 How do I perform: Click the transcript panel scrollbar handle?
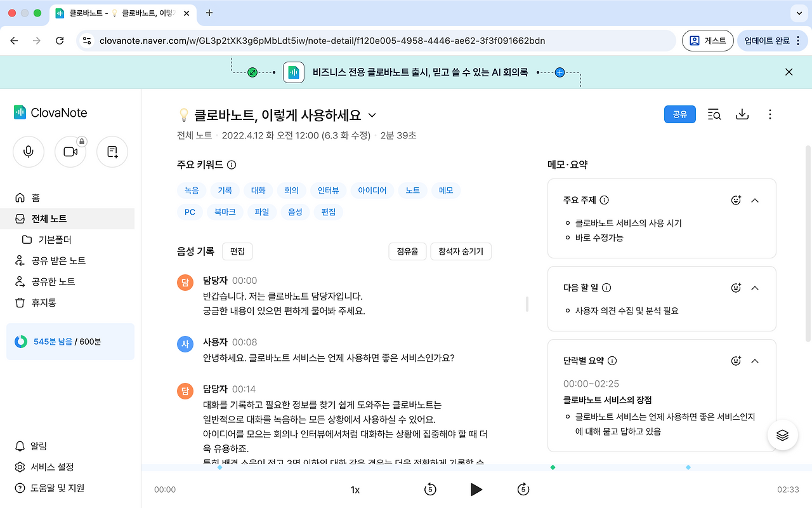coord(527,304)
